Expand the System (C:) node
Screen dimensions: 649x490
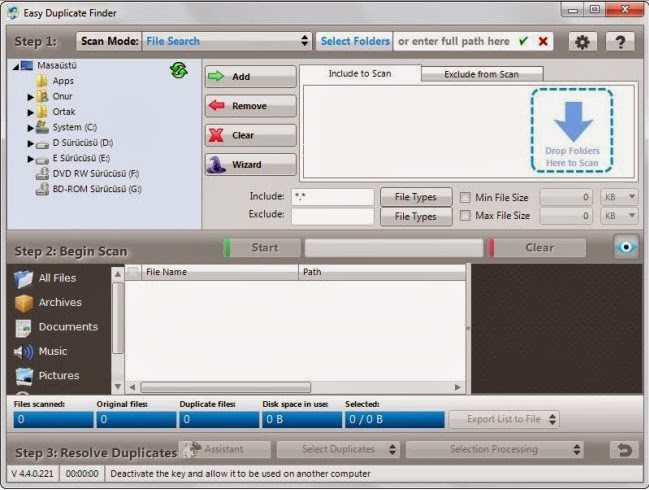coord(30,128)
